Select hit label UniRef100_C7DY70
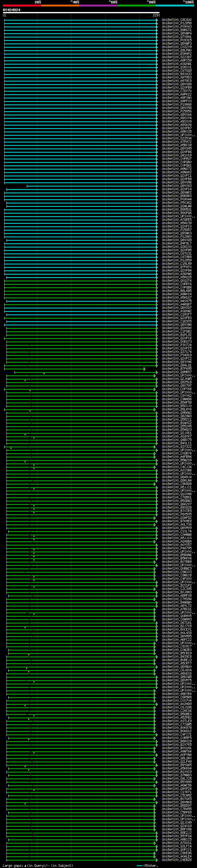The height and width of the screenshot is (868, 197). tap(176, 91)
